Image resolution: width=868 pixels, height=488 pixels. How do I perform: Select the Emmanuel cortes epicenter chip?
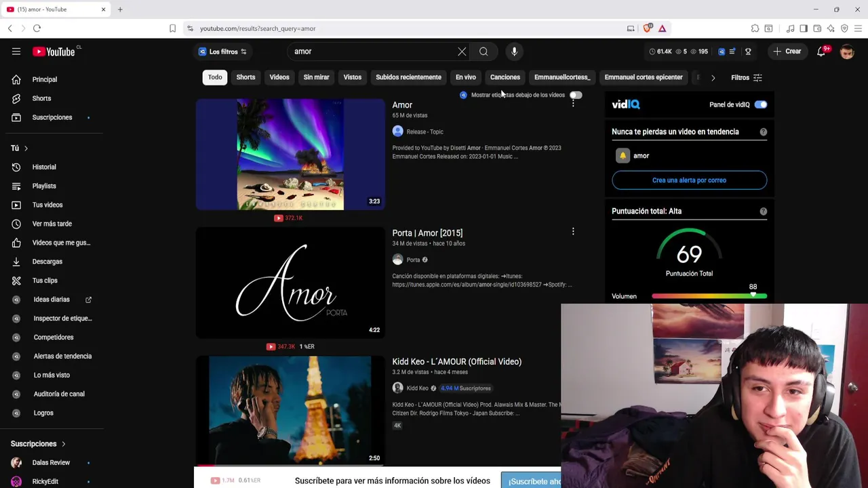(x=644, y=77)
